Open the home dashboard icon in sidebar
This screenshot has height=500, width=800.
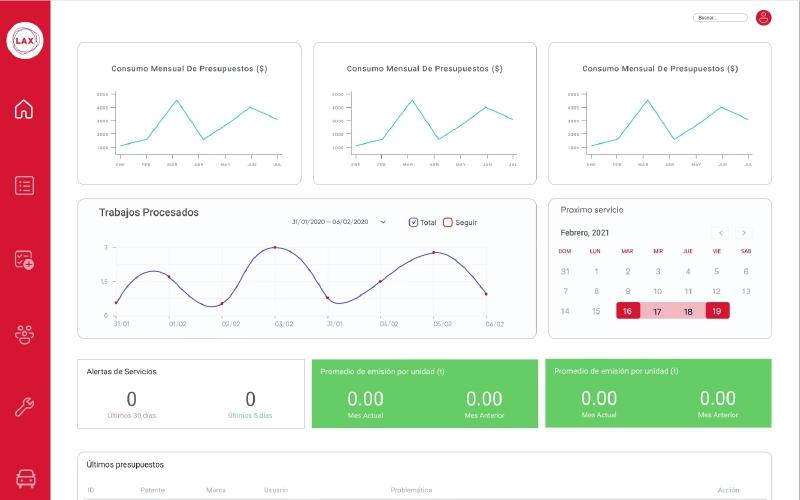click(x=24, y=109)
